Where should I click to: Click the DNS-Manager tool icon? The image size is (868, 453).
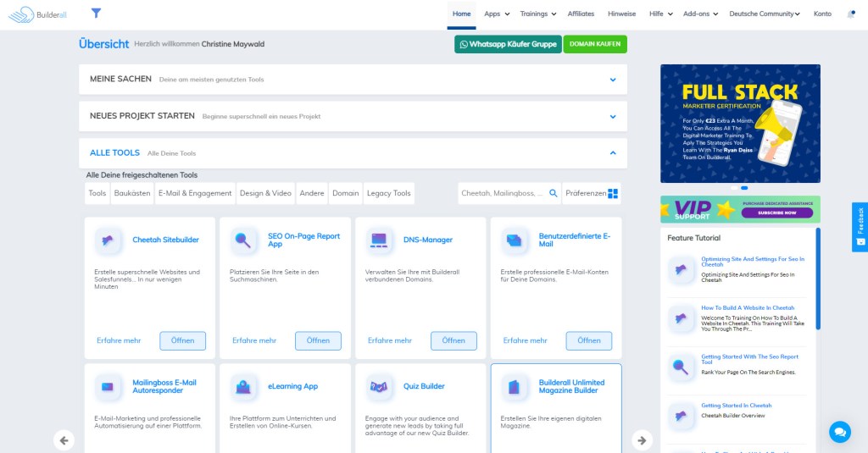[381, 240]
